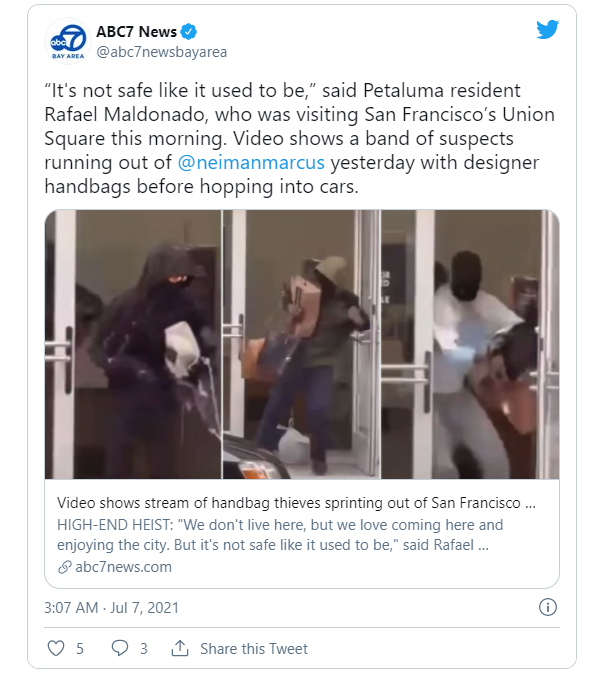Screen dimensions: 606x680
Task: Open replies via speech bubble icon
Action: 120,648
